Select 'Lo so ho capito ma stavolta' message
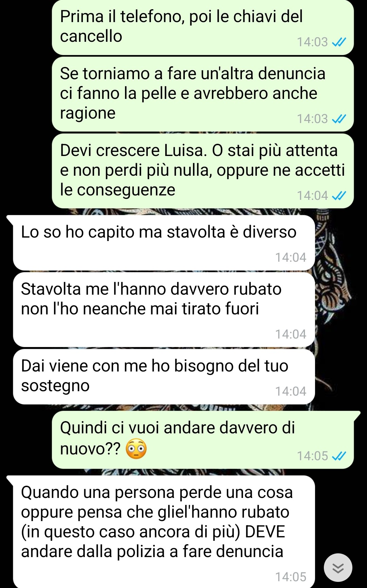 [x=164, y=243]
